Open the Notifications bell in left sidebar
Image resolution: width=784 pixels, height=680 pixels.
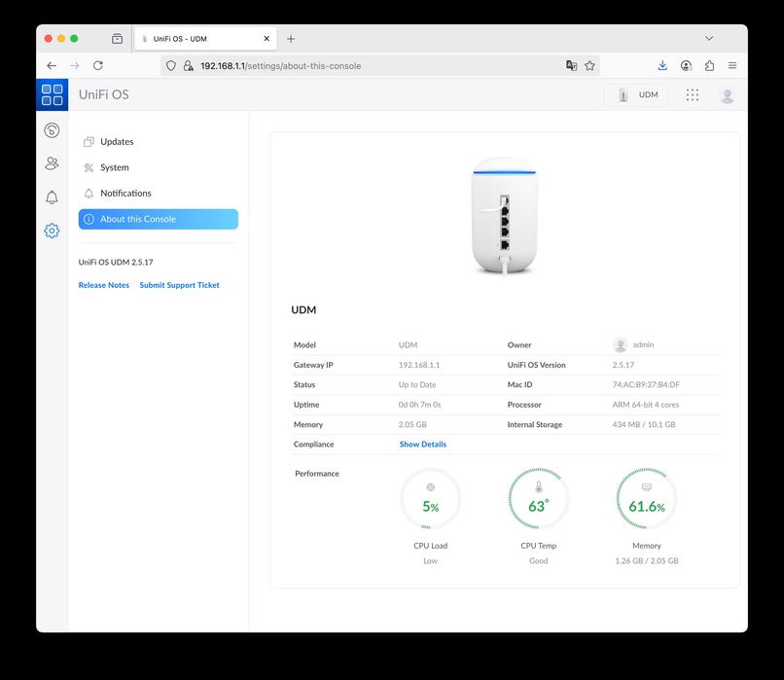[52, 197]
